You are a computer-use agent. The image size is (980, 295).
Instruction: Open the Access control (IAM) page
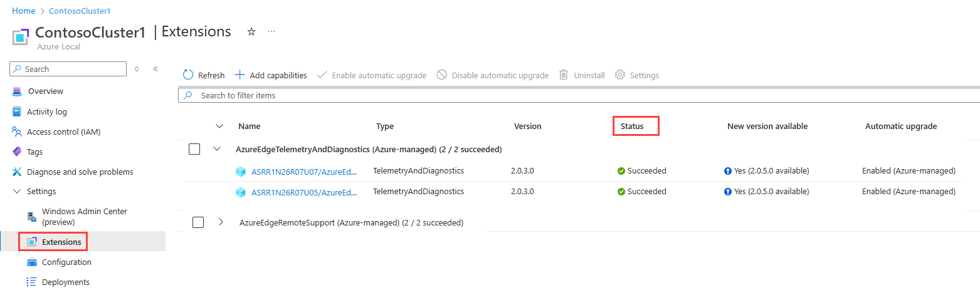tap(64, 132)
